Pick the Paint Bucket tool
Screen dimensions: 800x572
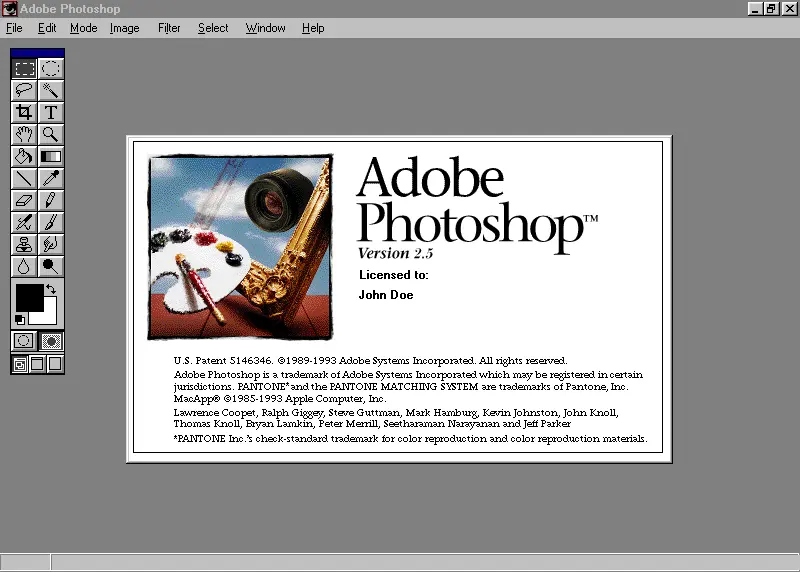pyautogui.click(x=24, y=157)
